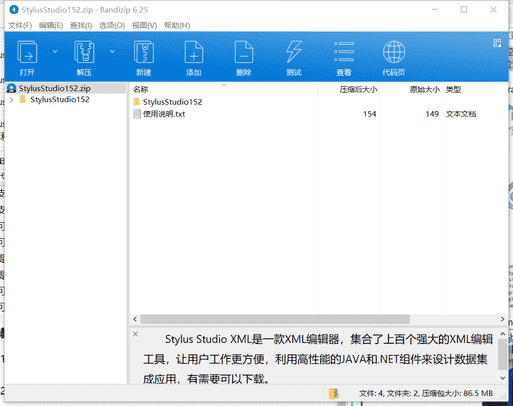Viewport: 513px width, 406px height.
Task: Open the 视图(V) menu
Action: tap(144, 25)
